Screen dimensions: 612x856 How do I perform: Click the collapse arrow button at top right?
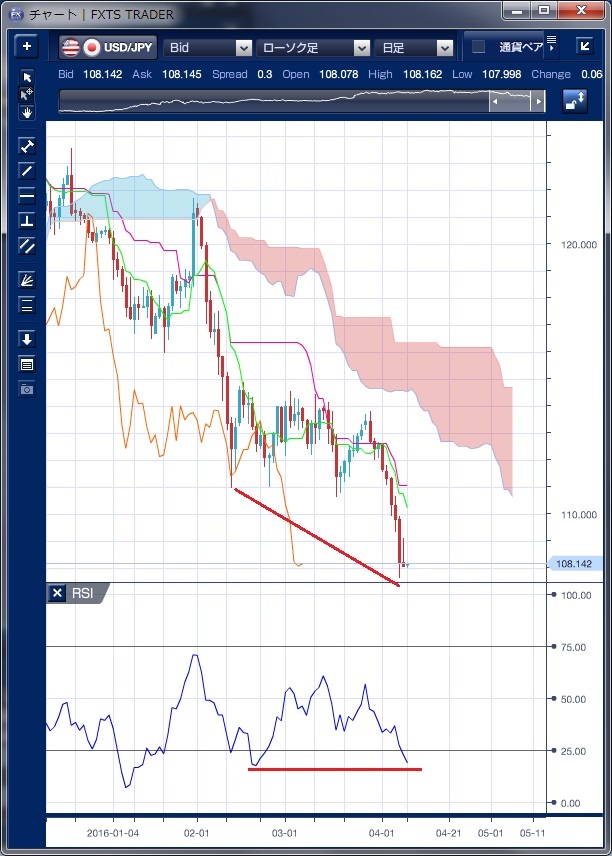tap(585, 47)
